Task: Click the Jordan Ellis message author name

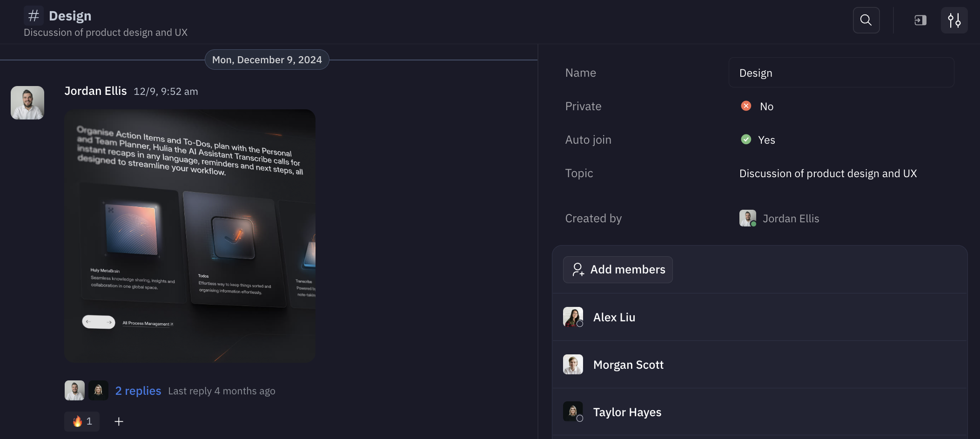Action: click(95, 91)
